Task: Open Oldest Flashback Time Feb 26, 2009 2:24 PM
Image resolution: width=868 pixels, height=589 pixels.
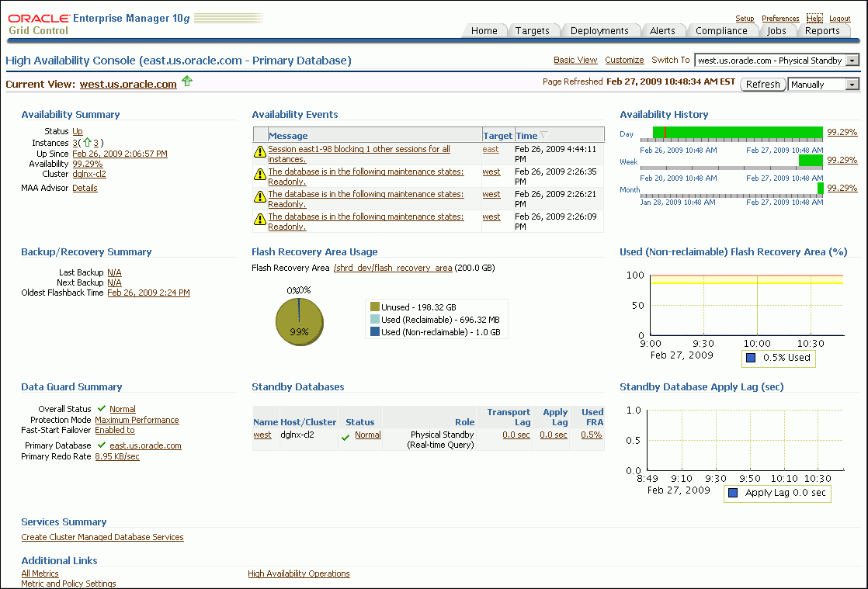Action: 148,293
